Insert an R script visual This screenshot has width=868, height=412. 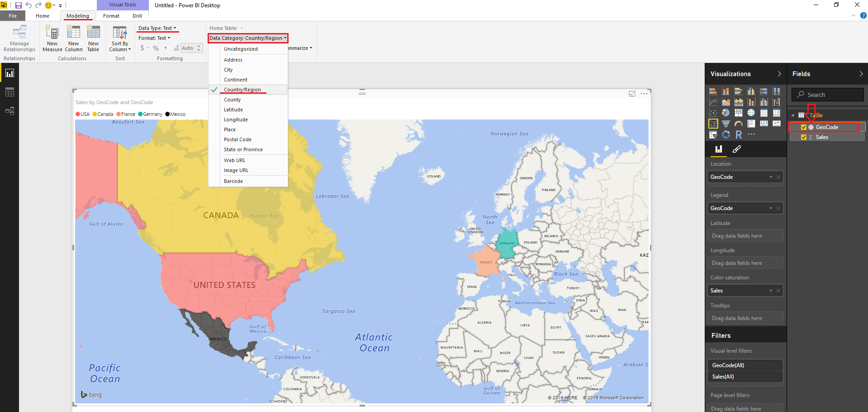point(739,134)
